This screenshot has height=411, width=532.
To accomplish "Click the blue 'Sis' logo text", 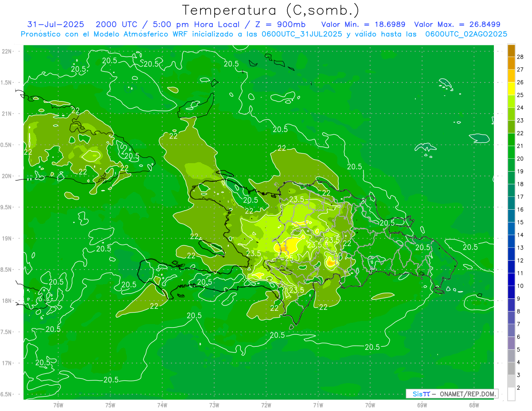I will [x=418, y=394].
